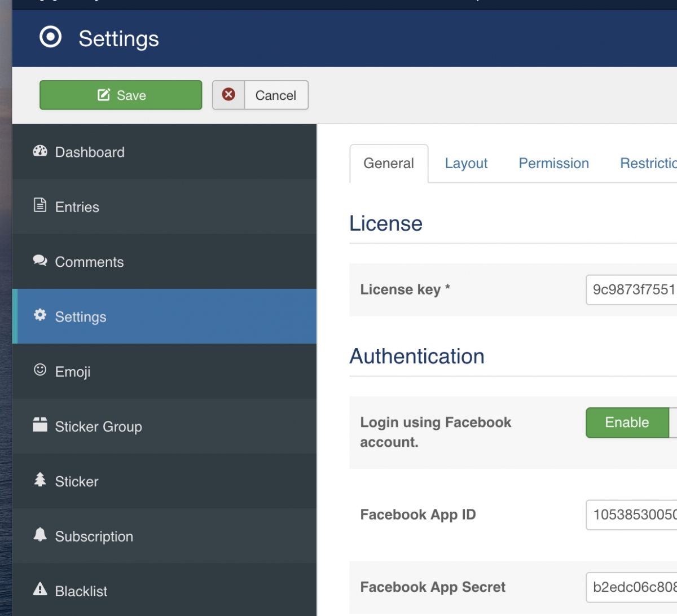This screenshot has width=677, height=616.
Task: Click the Dashboard gauge icon in sidebar
Action: tap(40, 151)
